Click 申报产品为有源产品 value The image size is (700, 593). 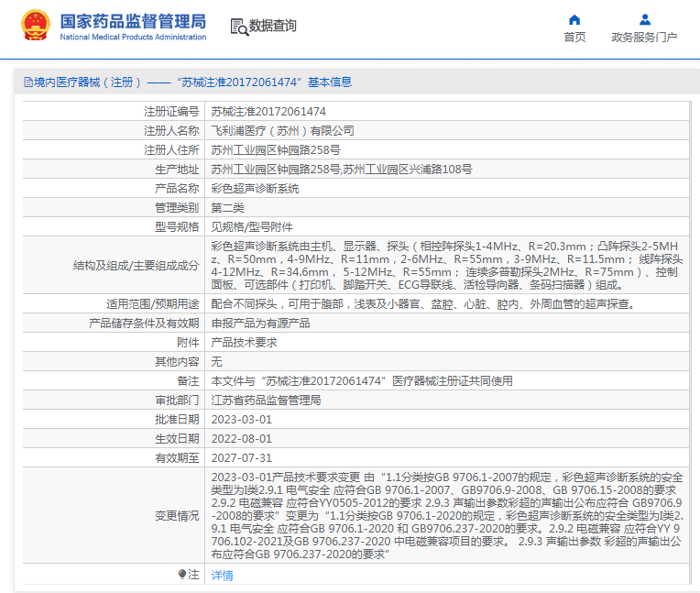(260, 324)
